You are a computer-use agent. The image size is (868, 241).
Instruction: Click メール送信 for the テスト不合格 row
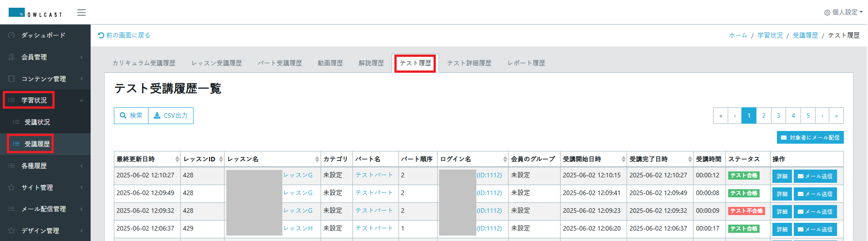pyautogui.click(x=815, y=211)
